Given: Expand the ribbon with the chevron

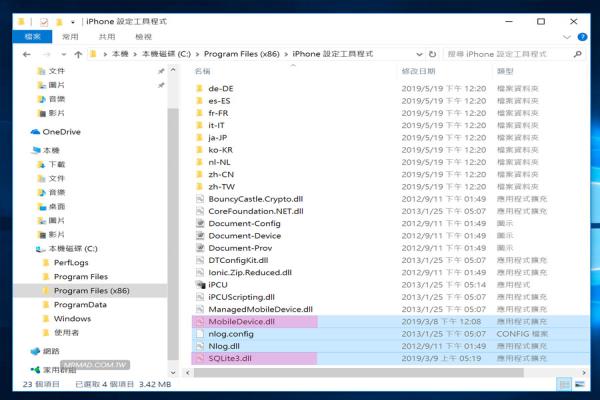Looking at the screenshot, I should point(567,37).
